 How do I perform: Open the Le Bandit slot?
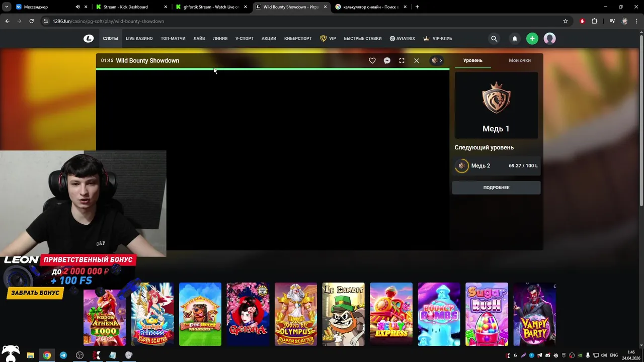click(x=344, y=314)
